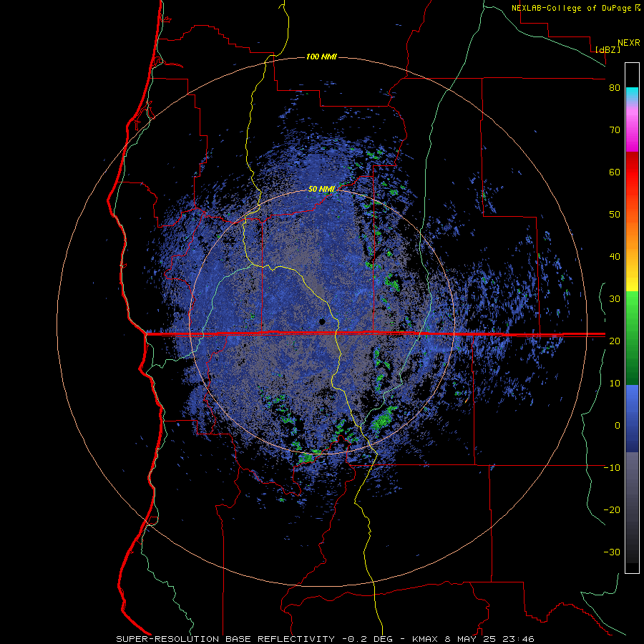Click the -0.2 DEG elevation angle text
This screenshot has height=644, width=644.
pyautogui.click(x=367, y=639)
